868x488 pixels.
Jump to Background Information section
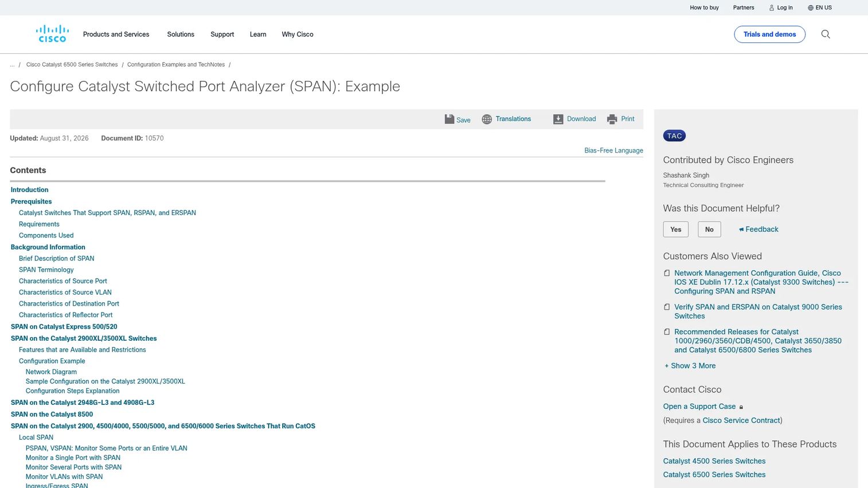point(48,247)
